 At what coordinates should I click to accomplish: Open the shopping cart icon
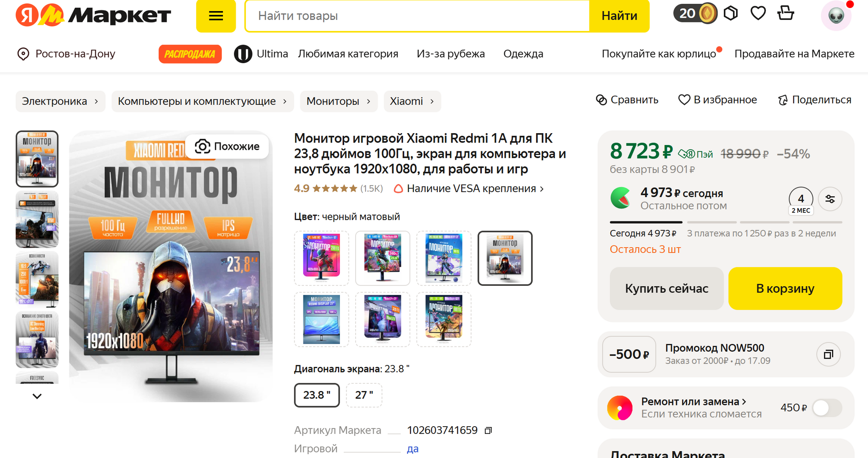[x=786, y=13]
